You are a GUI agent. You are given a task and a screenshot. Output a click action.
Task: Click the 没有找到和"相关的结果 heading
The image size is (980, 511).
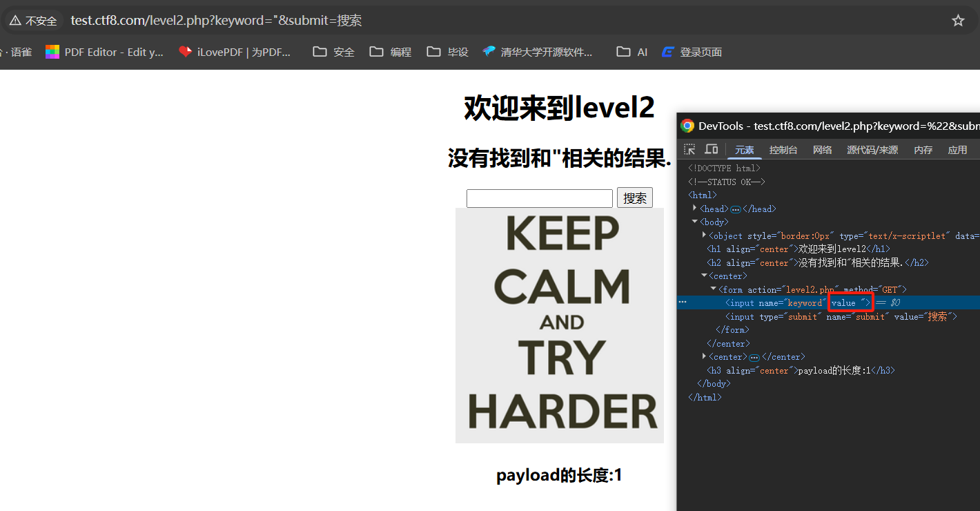point(559,158)
